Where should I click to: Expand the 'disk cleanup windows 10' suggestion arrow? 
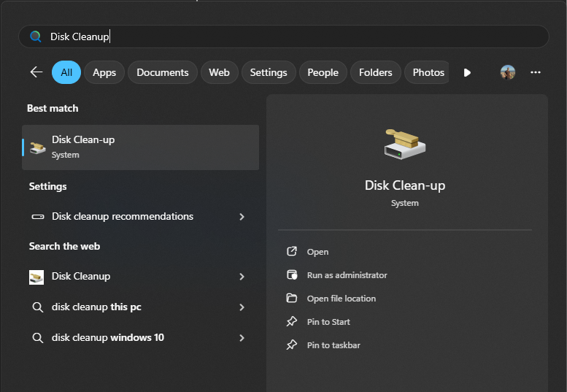(x=242, y=338)
